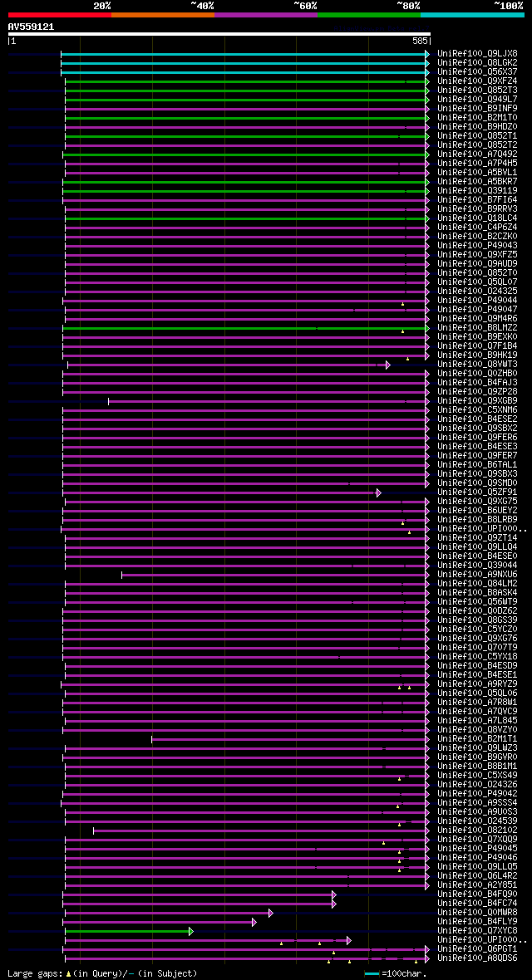Open hit UniRef100_B6TAL1
The height and width of the screenshot is (980, 532).
coord(477,465)
